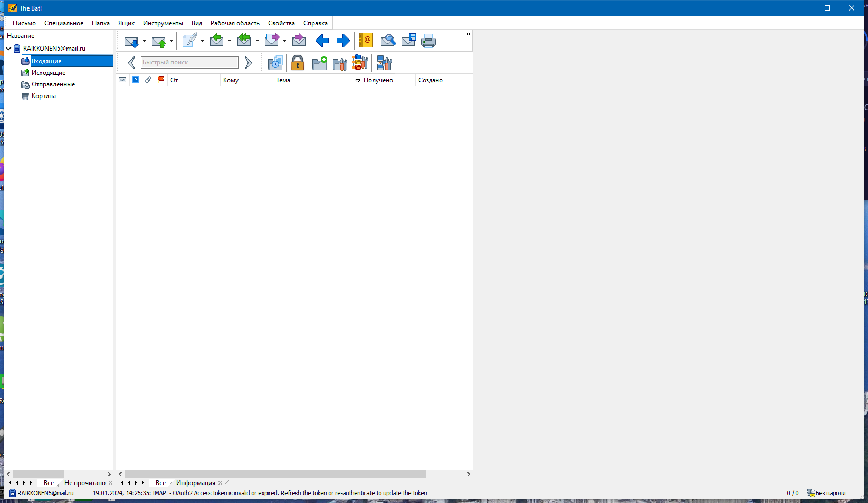Image resolution: width=868 pixels, height=503 pixels.
Task: Create a new message with the quill icon
Action: [x=189, y=41]
